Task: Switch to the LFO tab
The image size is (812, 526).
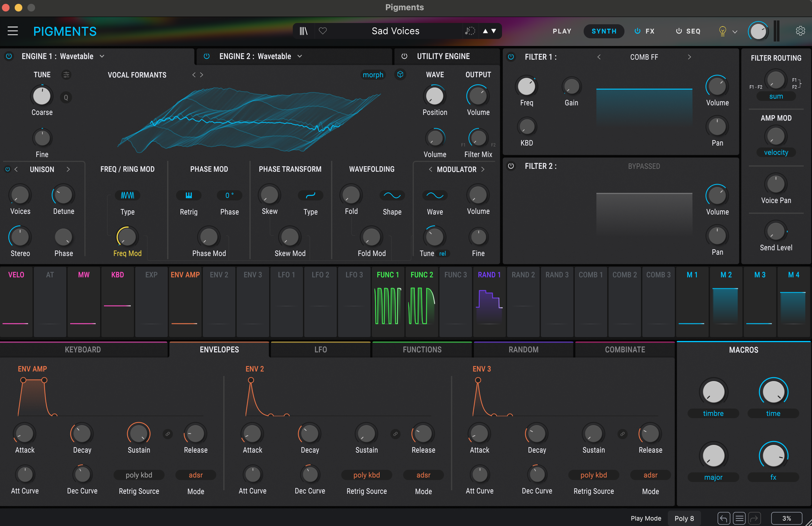Action: [320, 349]
